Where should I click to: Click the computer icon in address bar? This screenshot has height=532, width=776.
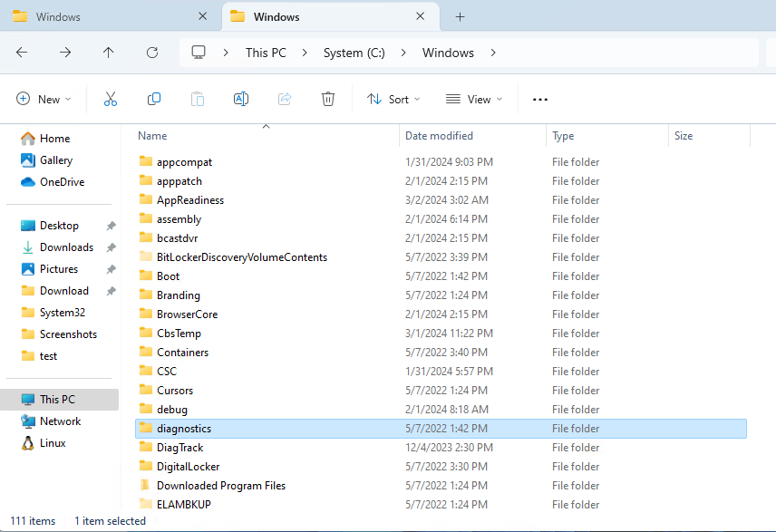(199, 53)
